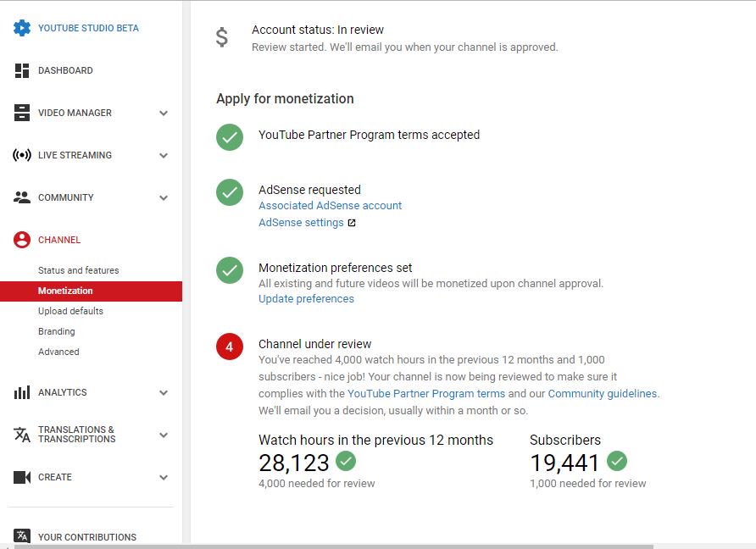Click the red step 4 circle icon

click(230, 347)
